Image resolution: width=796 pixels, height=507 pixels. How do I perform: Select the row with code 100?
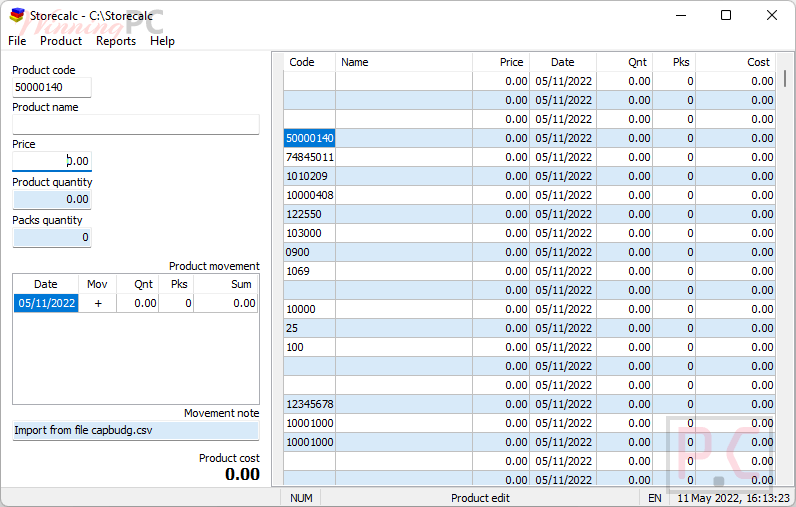529,347
